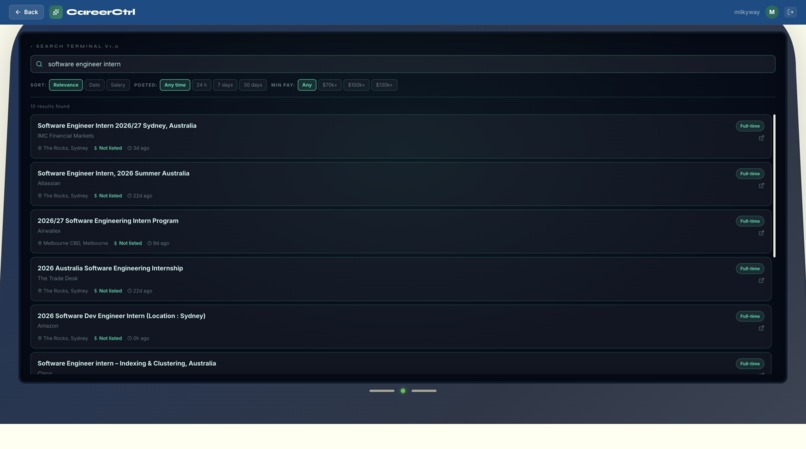
Task: Click Full-time badge on Amazon listing
Action: point(749,316)
